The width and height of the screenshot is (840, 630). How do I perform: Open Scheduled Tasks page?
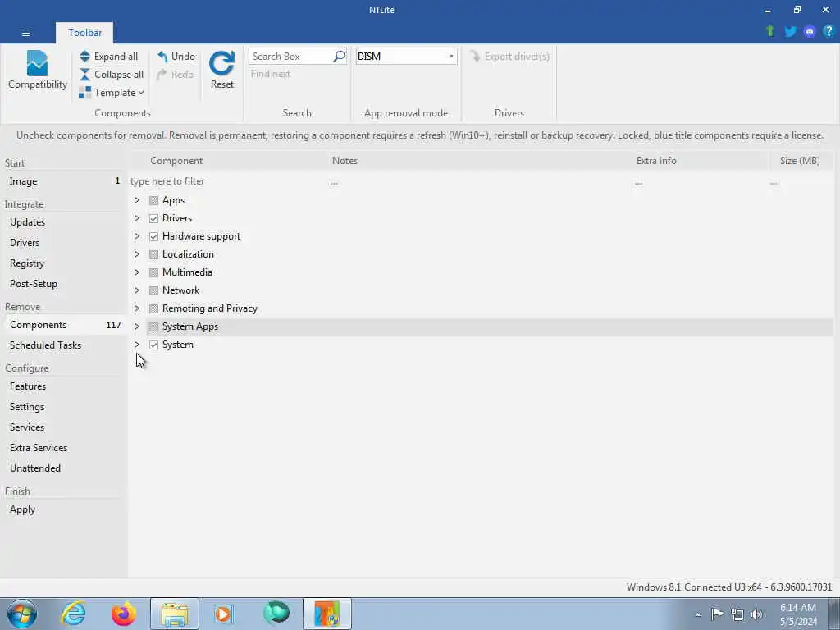click(63, 345)
